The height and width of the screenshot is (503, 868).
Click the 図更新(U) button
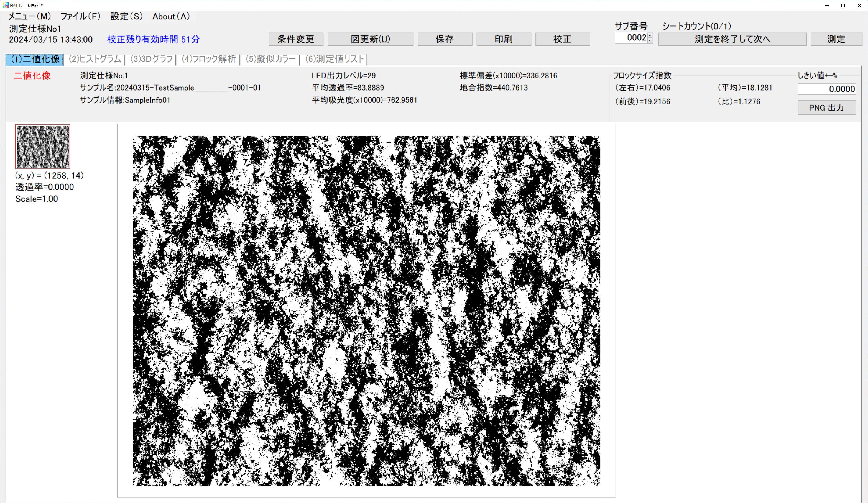click(x=370, y=39)
